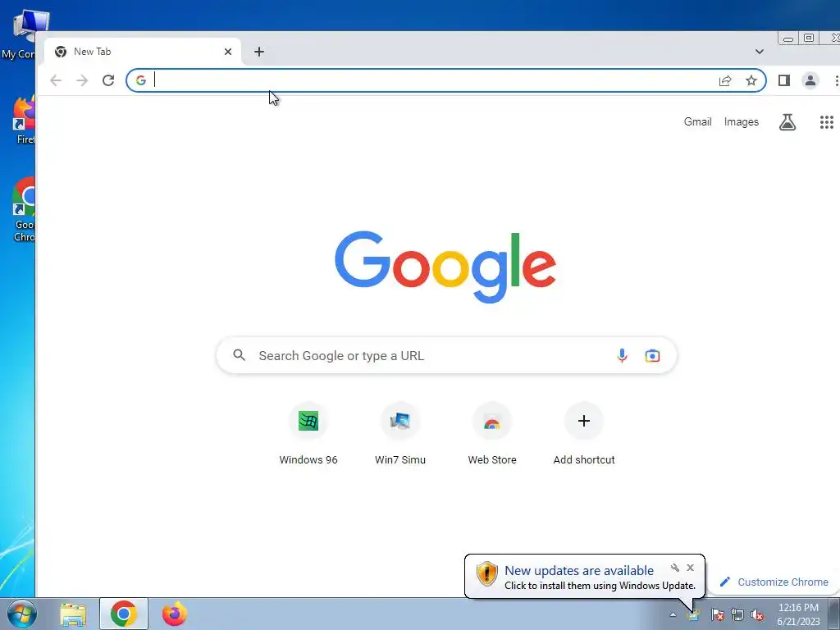Click Chrome taskbar icon
Image resolution: width=840 pixels, height=630 pixels.
coord(123,614)
